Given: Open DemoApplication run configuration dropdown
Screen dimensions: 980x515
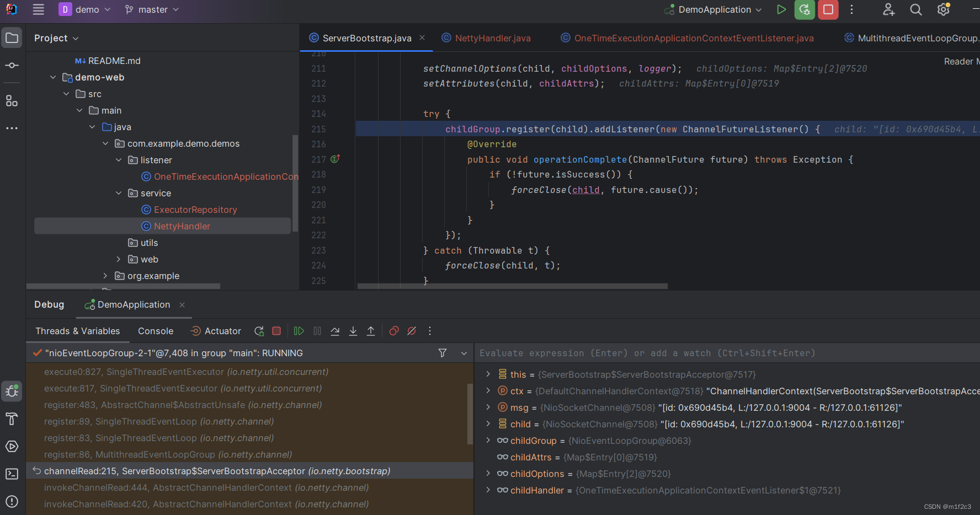Looking at the screenshot, I should [x=713, y=9].
